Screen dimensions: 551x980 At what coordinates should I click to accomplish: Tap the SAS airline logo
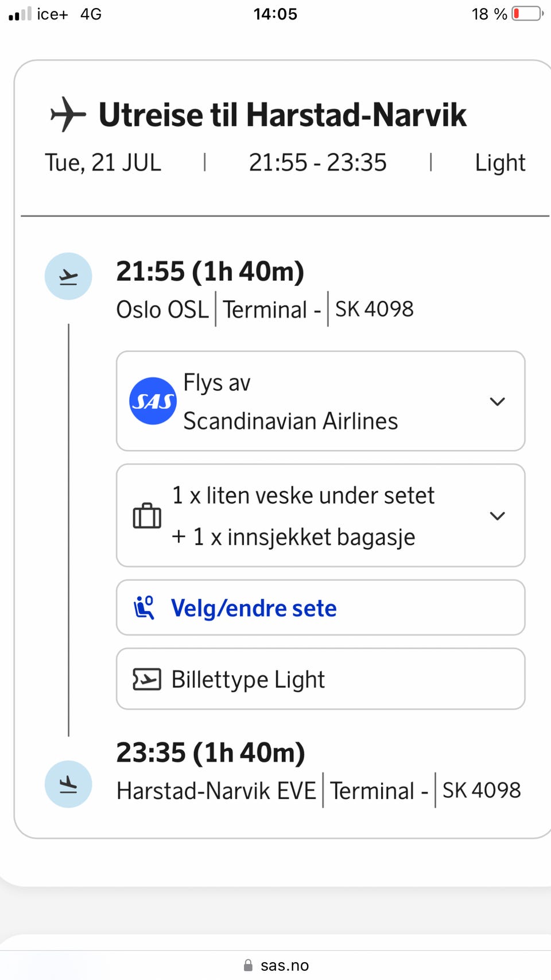point(153,401)
